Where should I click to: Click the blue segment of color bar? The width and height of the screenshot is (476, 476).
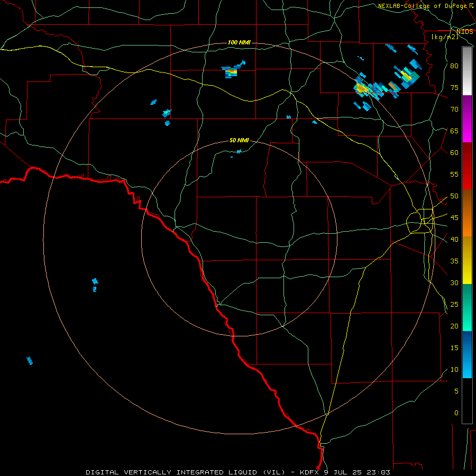(467, 354)
